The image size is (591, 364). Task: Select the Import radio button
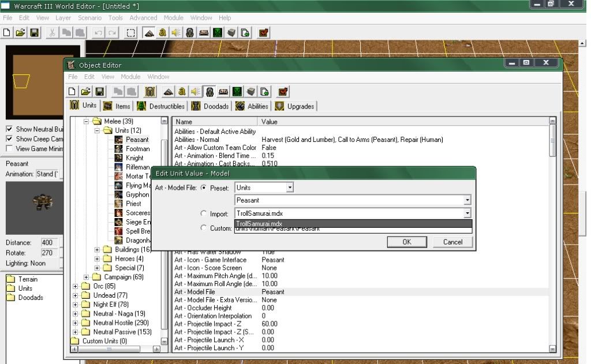(x=204, y=213)
